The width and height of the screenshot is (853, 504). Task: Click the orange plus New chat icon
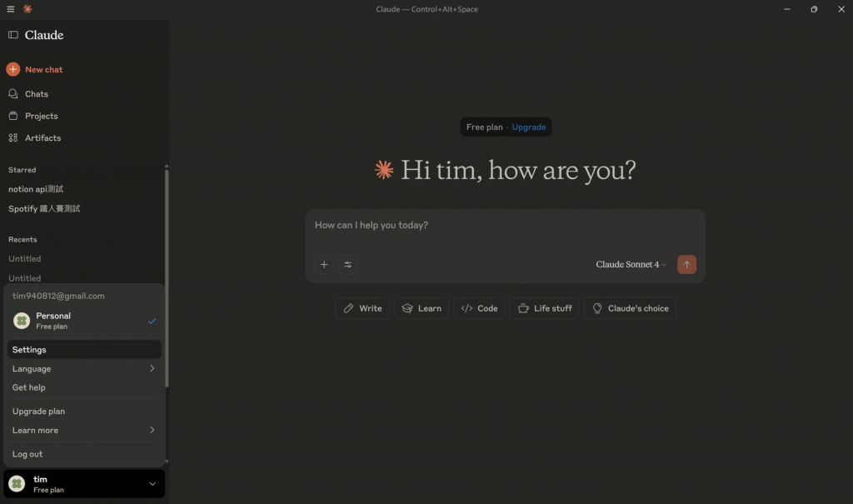(13, 70)
